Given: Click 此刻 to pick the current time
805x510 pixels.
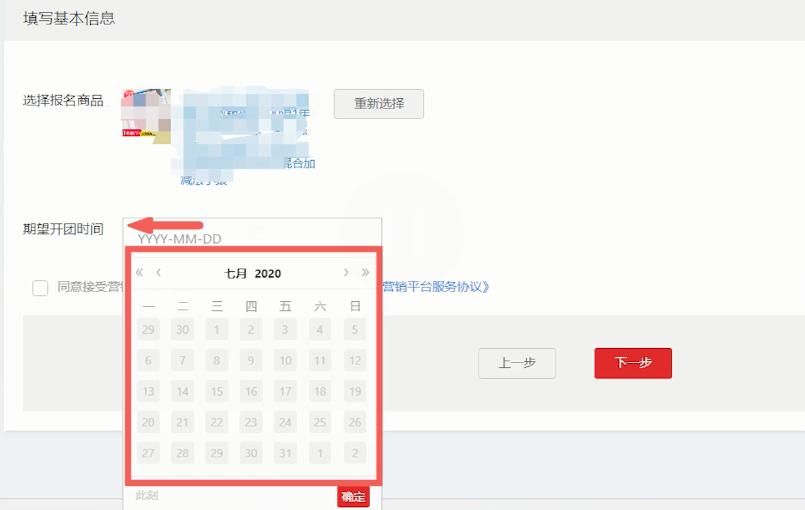Looking at the screenshot, I should (x=147, y=496).
